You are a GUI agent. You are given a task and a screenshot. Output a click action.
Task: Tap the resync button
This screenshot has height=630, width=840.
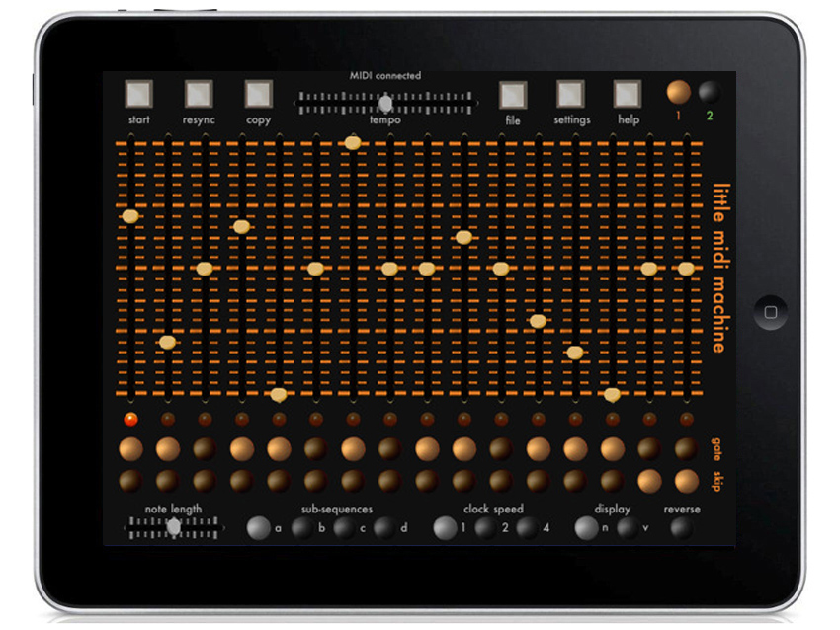coord(199,94)
